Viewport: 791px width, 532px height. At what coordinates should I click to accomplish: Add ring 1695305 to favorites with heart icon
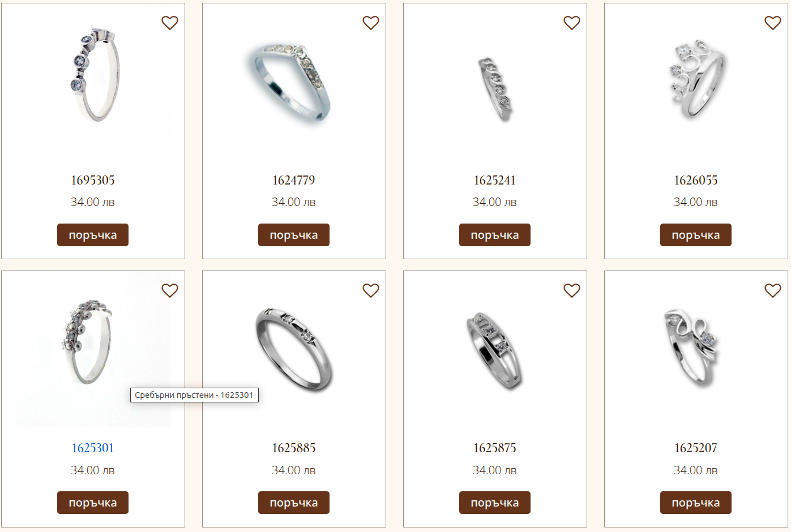170,23
